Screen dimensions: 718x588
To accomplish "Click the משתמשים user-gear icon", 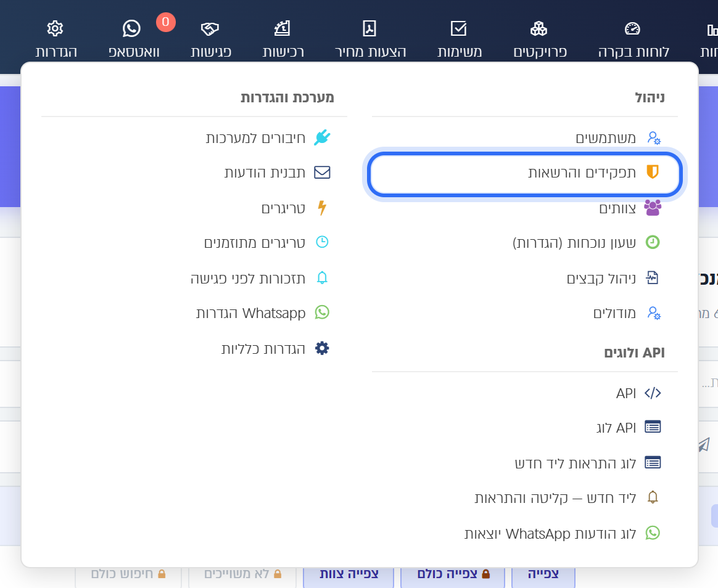I will [653, 137].
